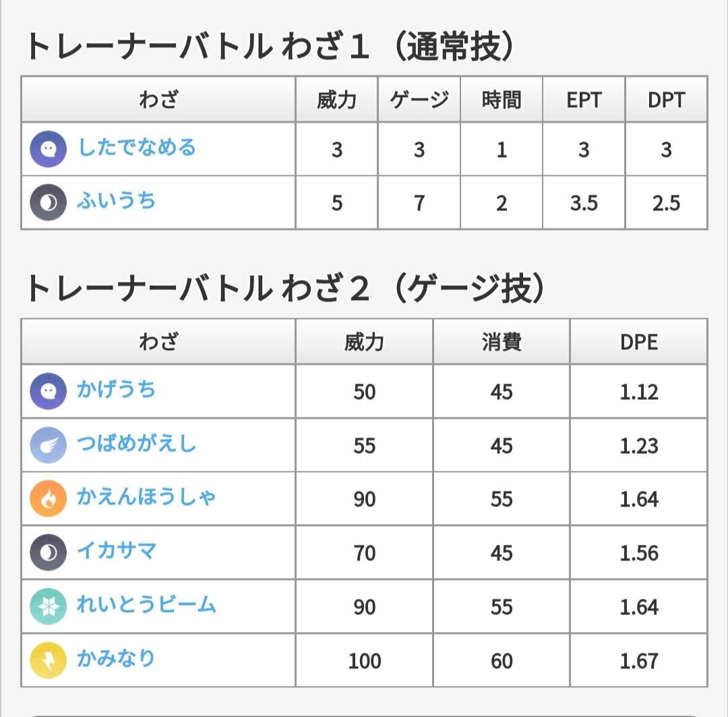Image resolution: width=728 pixels, height=717 pixels.
Task: Open the イカサマ move link
Action: 117,550
